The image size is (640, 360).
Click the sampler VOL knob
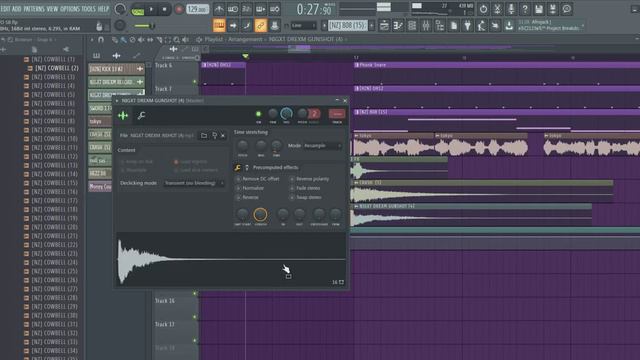coord(287,114)
